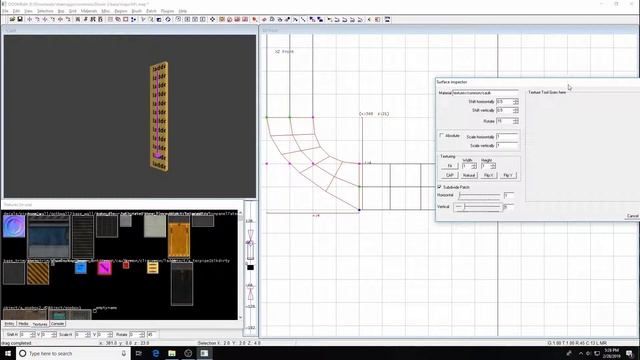Click the circular change-views toolbar icon
This screenshot has height=360, width=640.
168,19
